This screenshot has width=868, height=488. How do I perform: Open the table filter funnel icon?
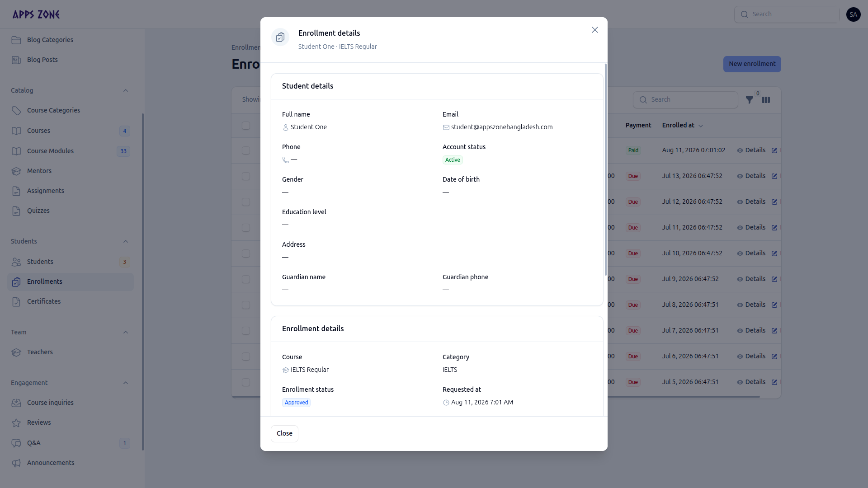[750, 100]
